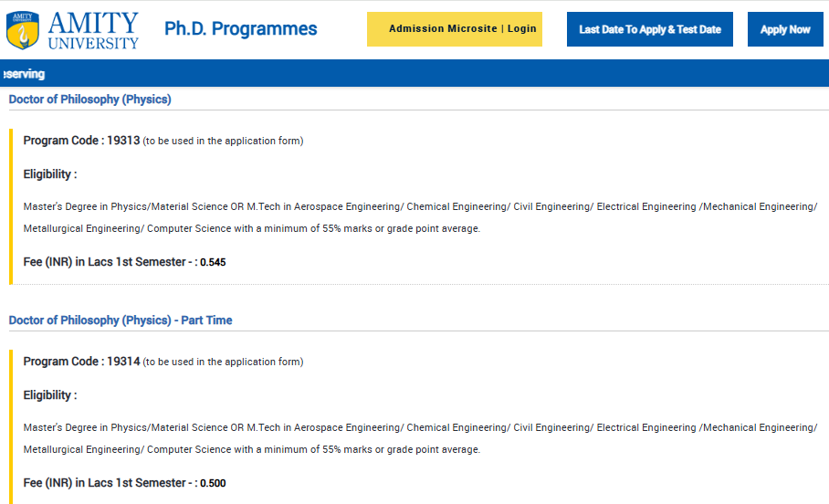Click the Amity University shield logo
829x504 pixels.
click(x=22, y=30)
